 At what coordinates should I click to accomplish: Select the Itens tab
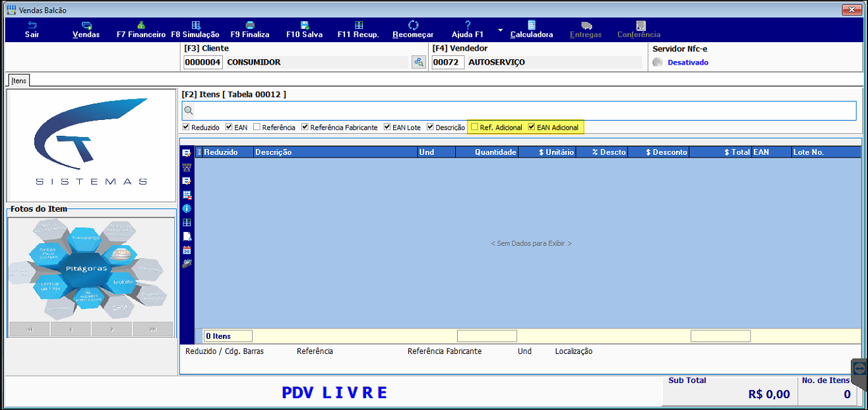(18, 80)
